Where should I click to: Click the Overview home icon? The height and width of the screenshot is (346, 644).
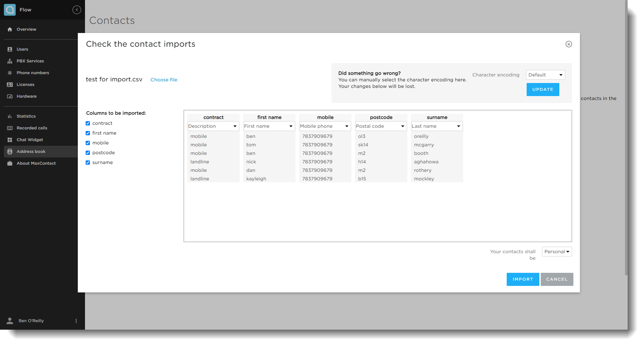tap(10, 29)
